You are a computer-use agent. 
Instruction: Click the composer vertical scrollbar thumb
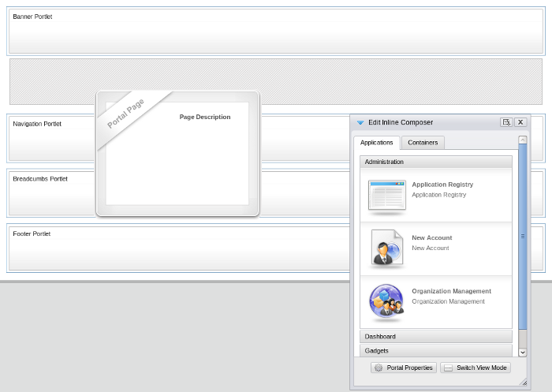tap(522, 237)
